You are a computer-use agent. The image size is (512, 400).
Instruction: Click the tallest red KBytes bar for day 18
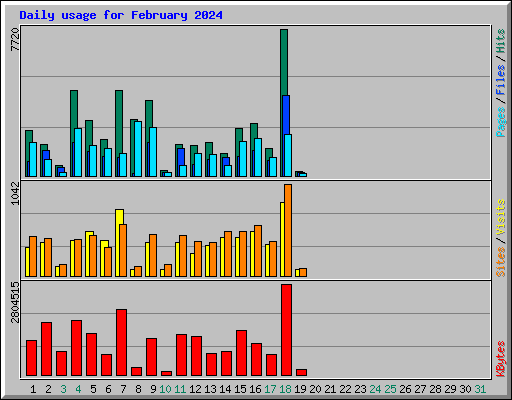click(x=286, y=330)
